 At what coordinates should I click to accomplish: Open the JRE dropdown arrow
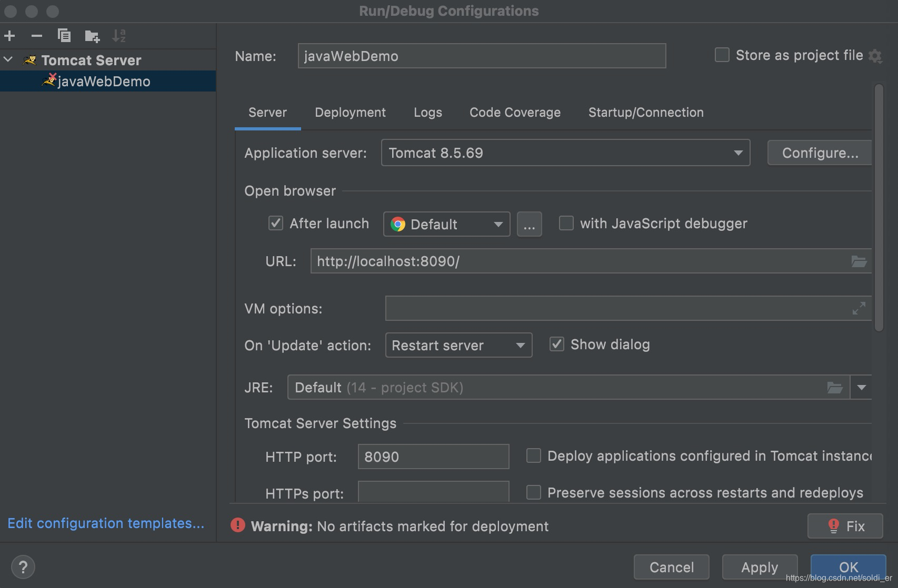click(861, 388)
